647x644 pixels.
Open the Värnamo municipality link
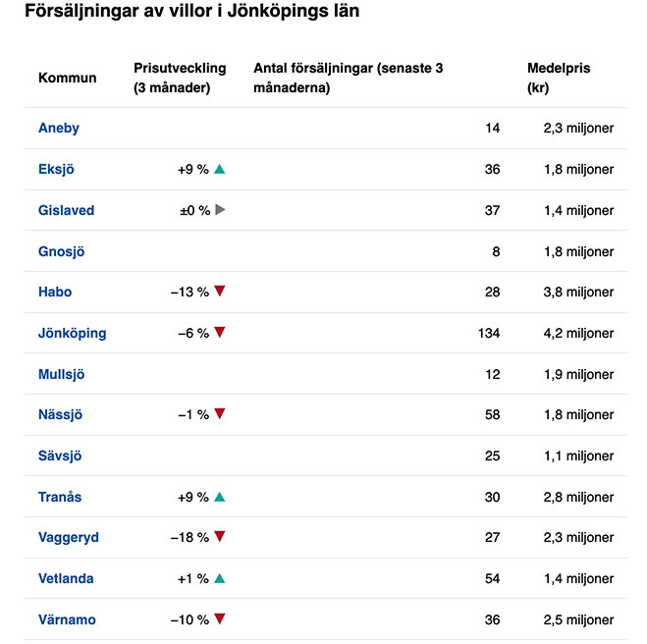[67, 619]
